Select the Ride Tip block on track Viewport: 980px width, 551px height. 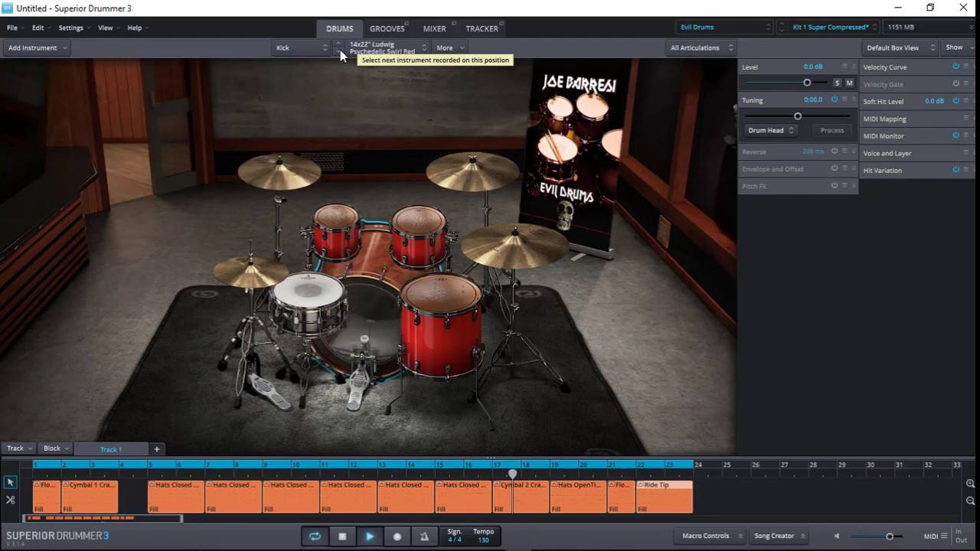click(x=665, y=497)
